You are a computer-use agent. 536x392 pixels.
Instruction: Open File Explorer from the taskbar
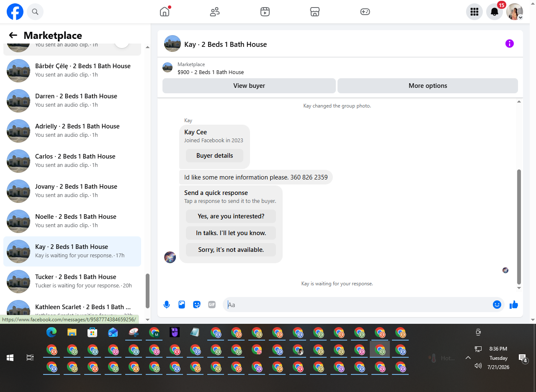72,332
